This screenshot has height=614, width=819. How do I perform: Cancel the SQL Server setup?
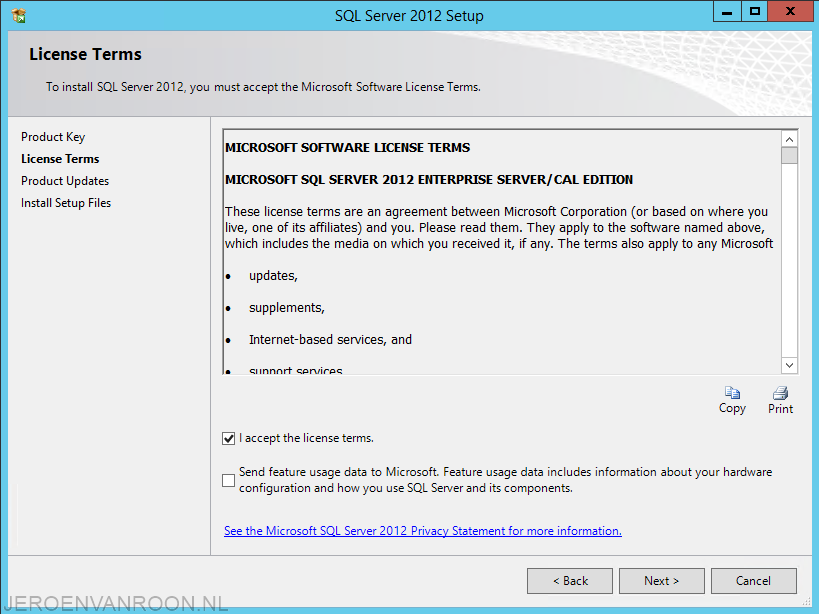(x=753, y=581)
